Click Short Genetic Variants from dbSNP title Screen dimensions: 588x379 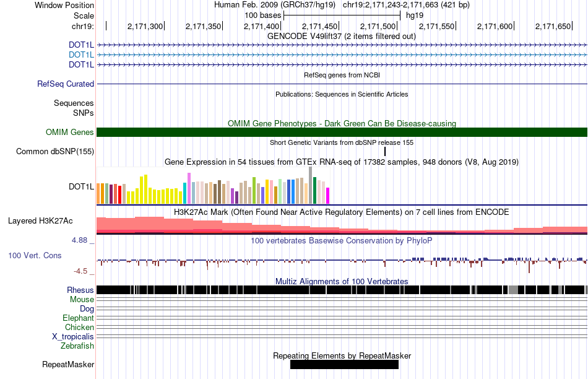tap(342, 142)
